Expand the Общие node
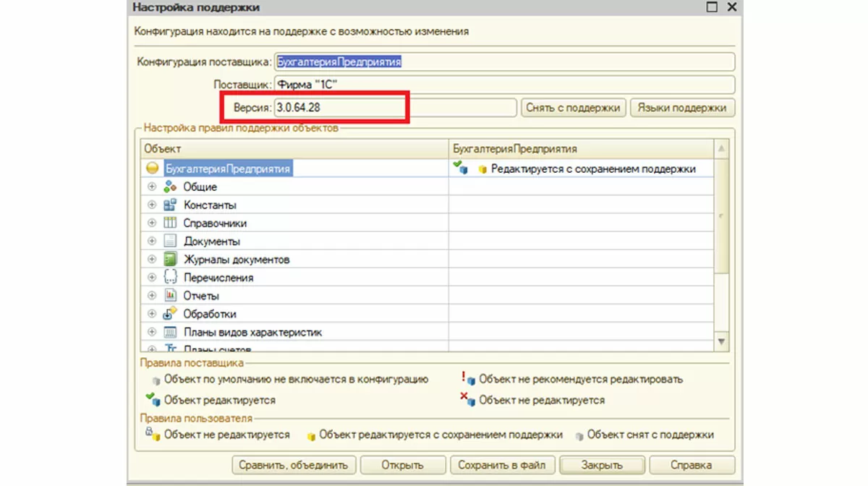Screen dimensions: 868x486 [x=152, y=187]
